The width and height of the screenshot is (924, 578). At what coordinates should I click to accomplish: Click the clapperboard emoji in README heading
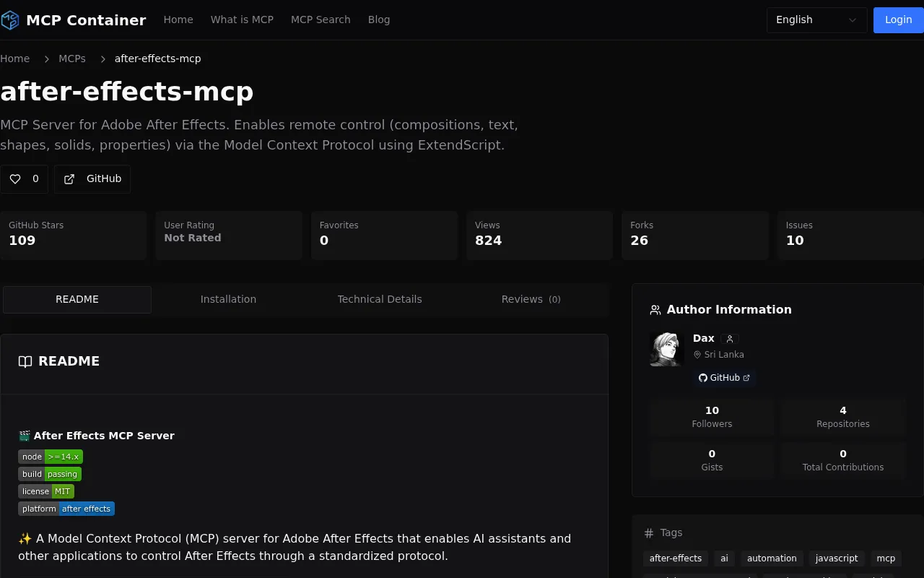(25, 436)
